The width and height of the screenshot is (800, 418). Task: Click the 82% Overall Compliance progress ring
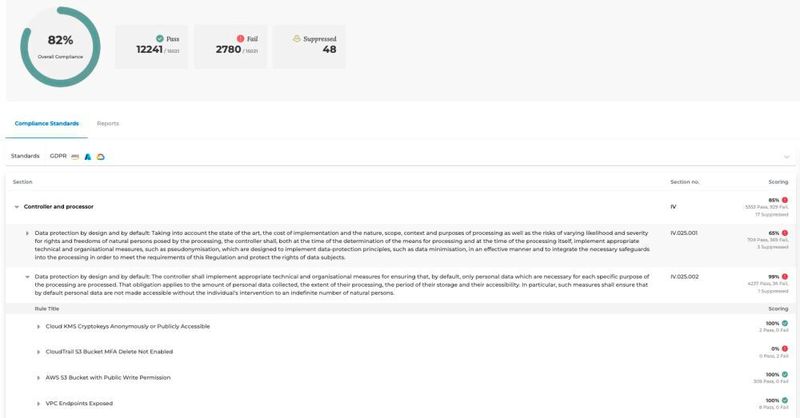click(x=60, y=47)
